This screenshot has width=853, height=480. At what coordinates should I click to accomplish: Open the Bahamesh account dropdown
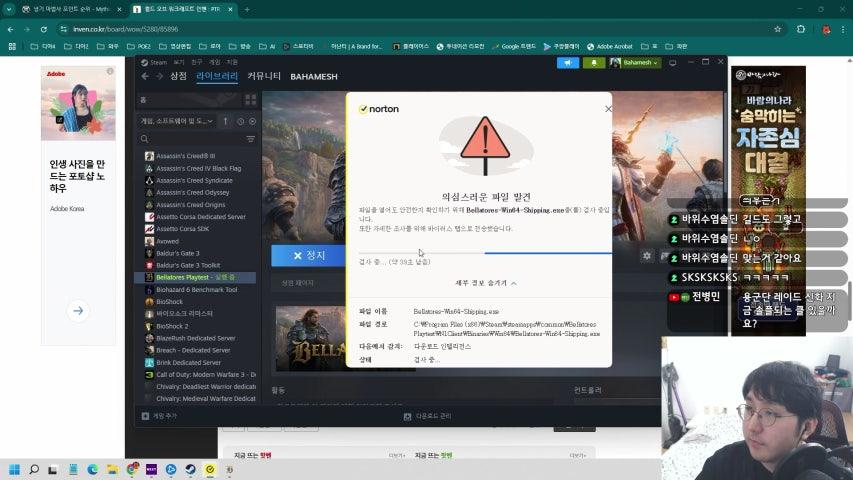(635, 63)
